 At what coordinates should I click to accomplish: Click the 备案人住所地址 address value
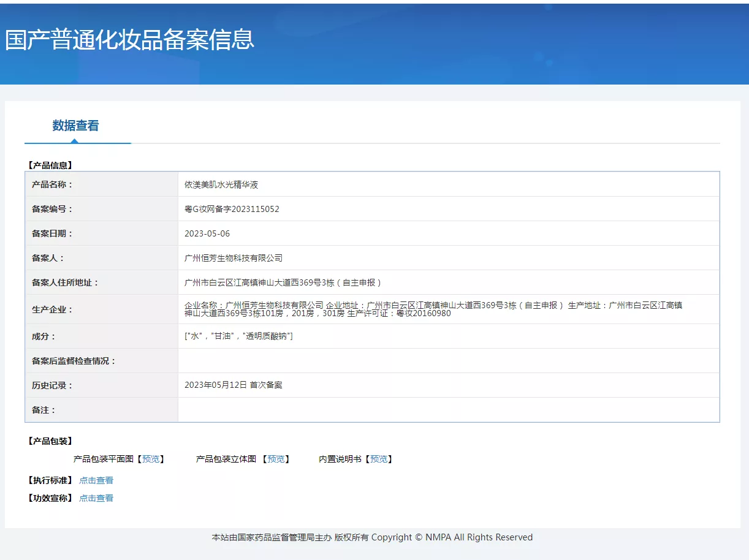(x=283, y=282)
